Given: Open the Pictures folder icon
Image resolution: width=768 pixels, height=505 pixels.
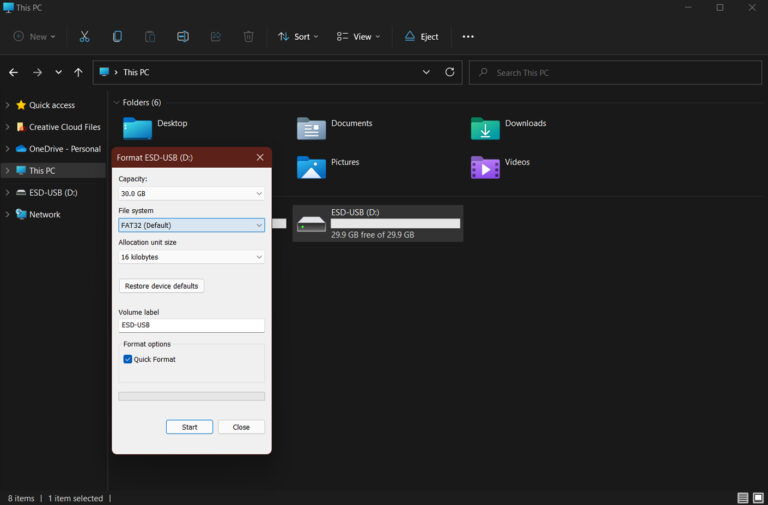Looking at the screenshot, I should click(x=311, y=167).
